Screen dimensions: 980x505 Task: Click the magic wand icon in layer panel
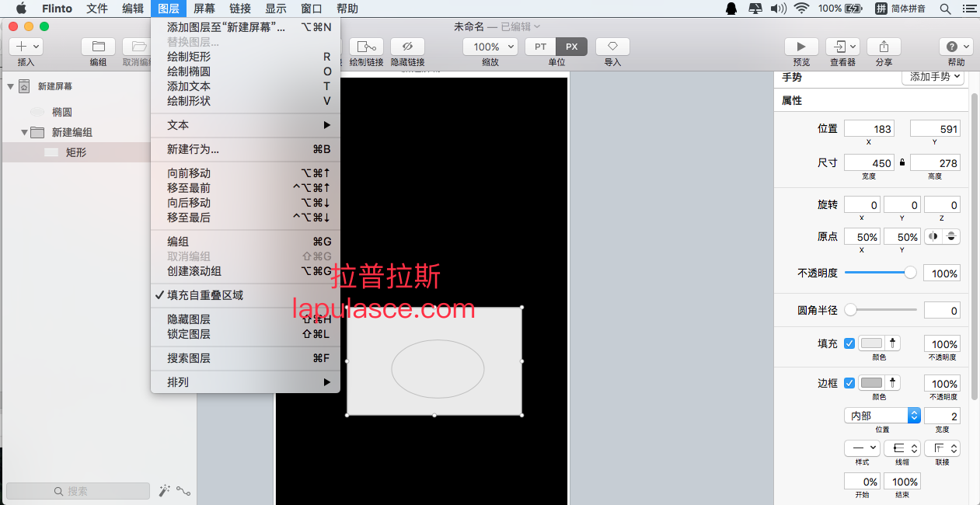(164, 490)
